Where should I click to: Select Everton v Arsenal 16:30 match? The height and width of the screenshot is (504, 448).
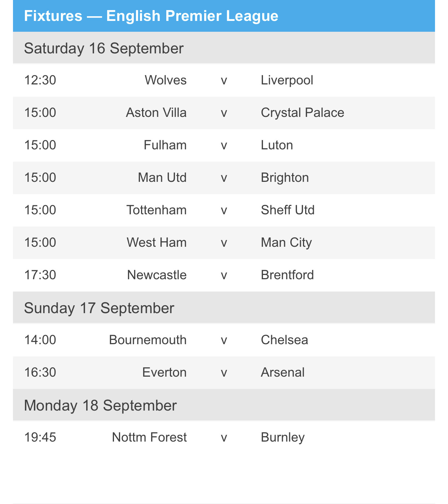[x=224, y=372]
